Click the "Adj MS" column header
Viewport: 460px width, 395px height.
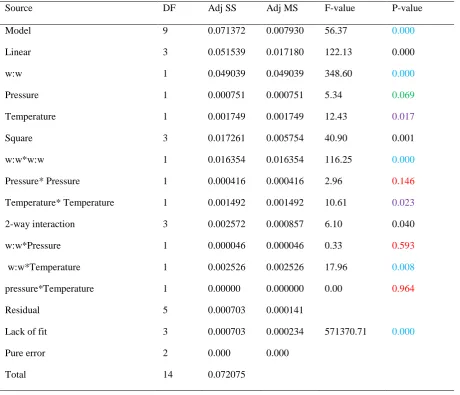[x=282, y=8]
